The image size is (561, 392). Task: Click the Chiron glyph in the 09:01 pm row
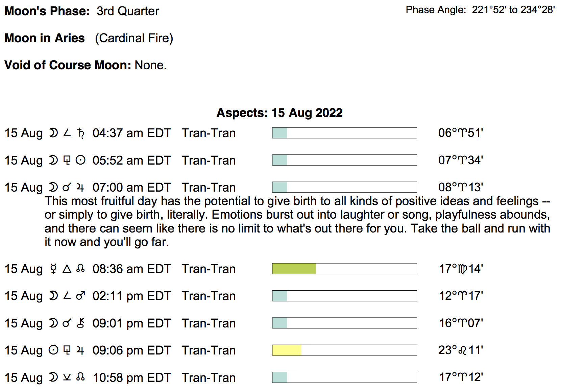[x=80, y=323]
